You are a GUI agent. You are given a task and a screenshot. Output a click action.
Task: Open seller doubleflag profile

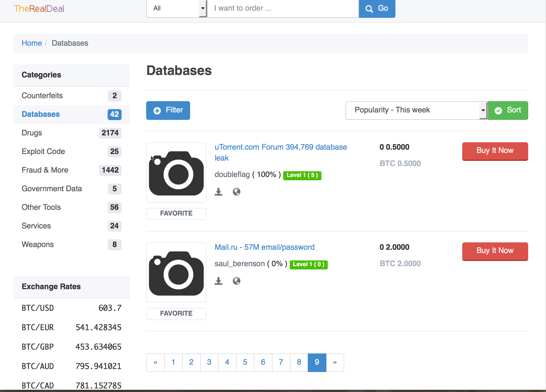tap(232, 175)
